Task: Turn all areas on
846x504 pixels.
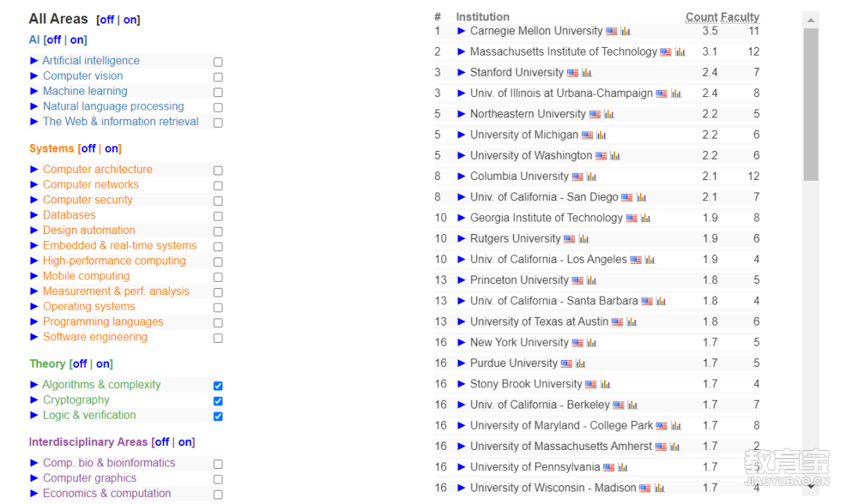Action: pyautogui.click(x=130, y=20)
